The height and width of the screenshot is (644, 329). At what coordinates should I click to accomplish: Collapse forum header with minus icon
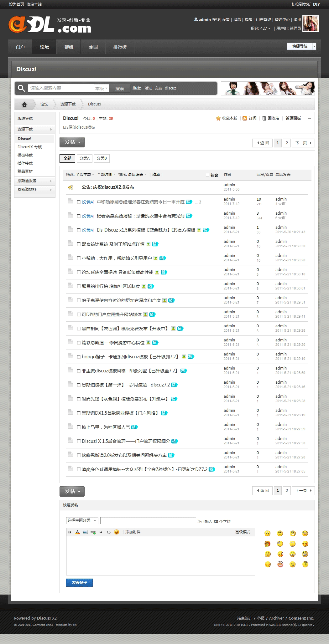click(309, 118)
